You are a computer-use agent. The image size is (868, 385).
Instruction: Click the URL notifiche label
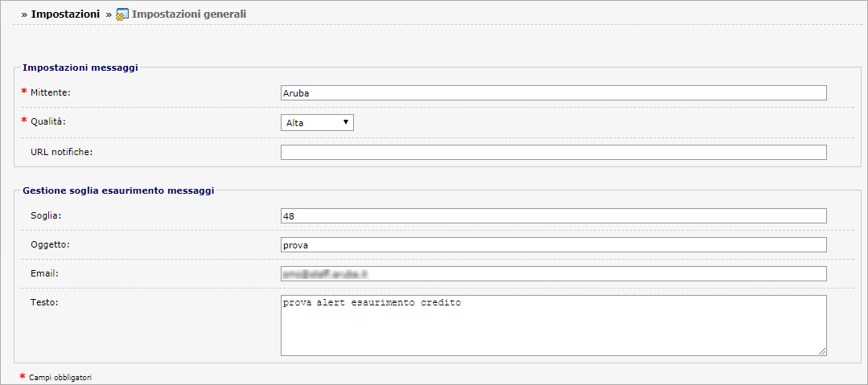61,152
